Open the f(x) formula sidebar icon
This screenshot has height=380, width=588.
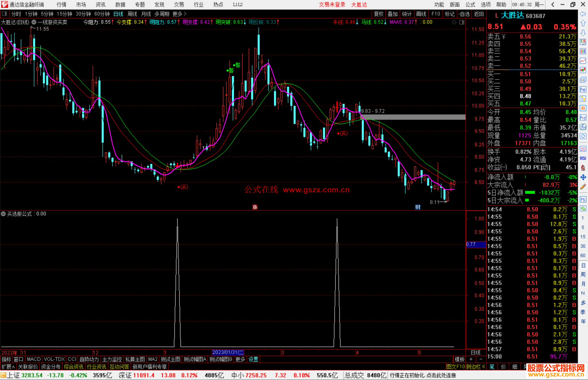[x=583, y=127]
